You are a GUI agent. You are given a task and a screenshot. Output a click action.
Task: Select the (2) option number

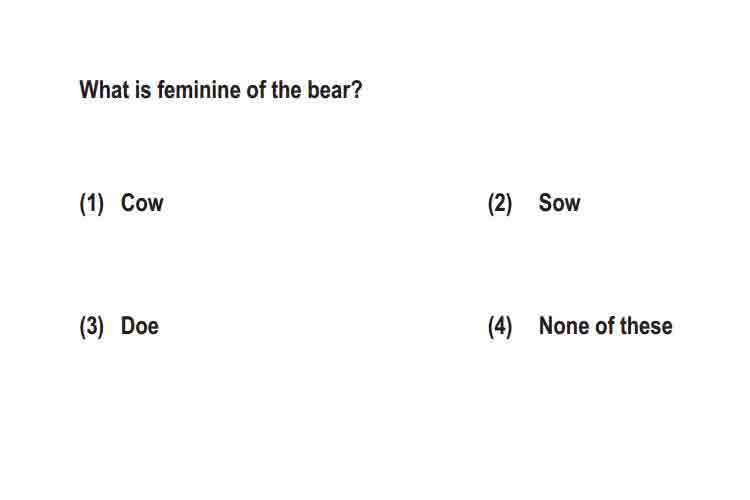500,203
